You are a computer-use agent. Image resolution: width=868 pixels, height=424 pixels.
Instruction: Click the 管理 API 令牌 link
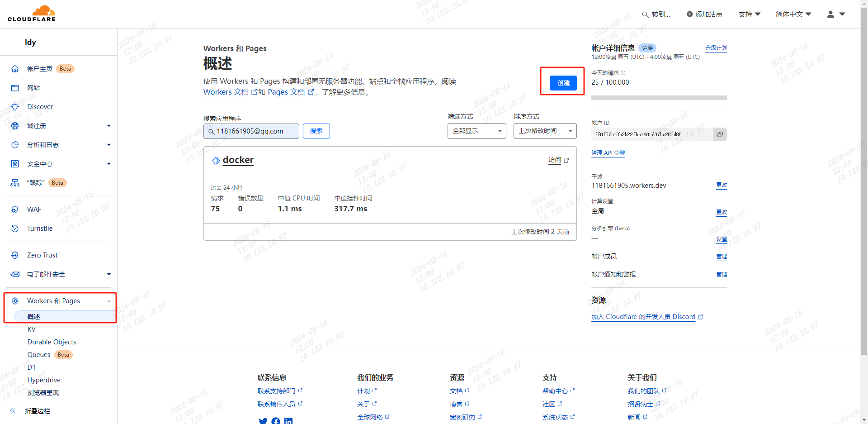pyautogui.click(x=608, y=153)
